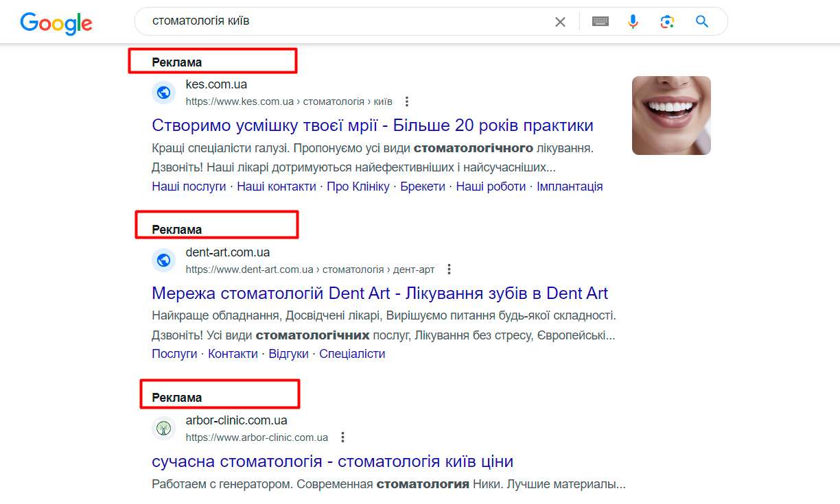Click the dent-art.com.ua site name
The height and width of the screenshot is (504, 840).
click(228, 252)
